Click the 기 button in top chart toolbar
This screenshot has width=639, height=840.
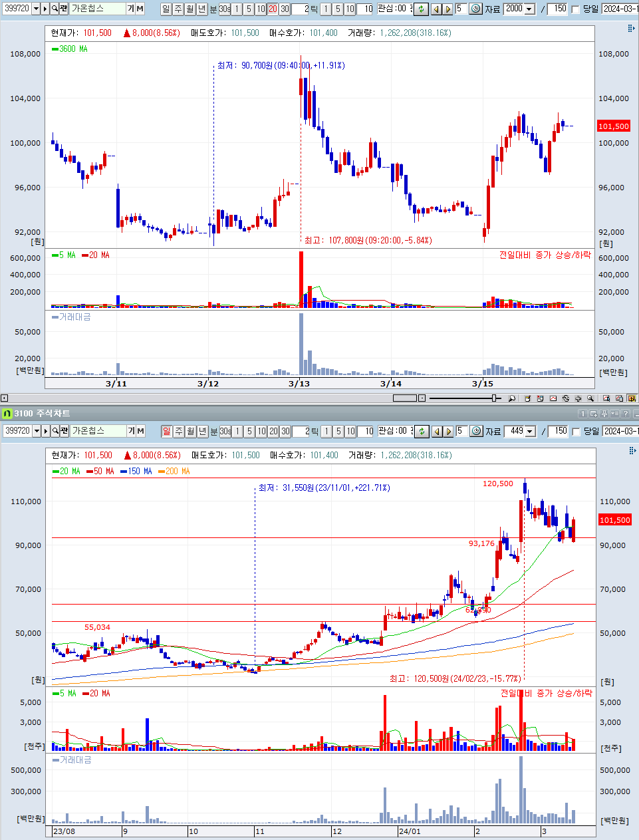click(x=131, y=9)
